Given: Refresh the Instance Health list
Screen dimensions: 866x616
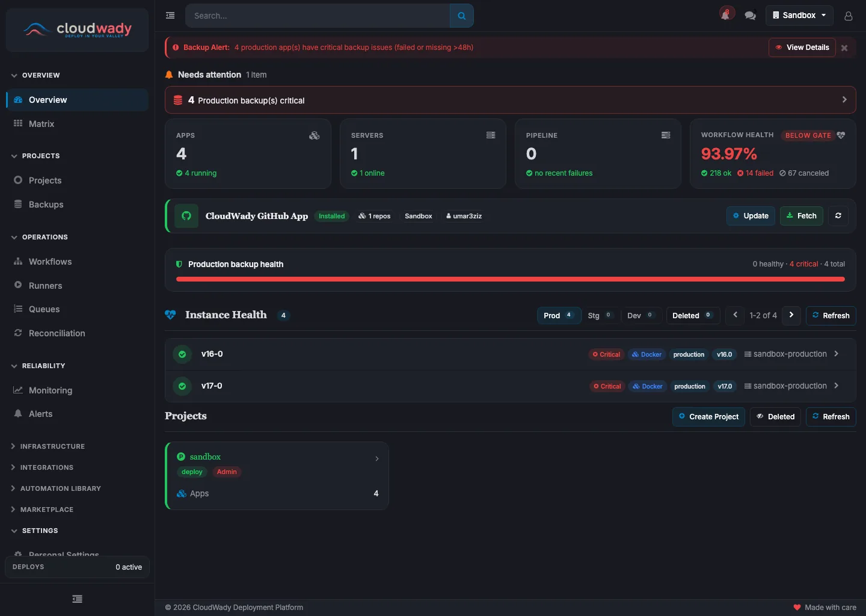Looking at the screenshot, I should [831, 315].
